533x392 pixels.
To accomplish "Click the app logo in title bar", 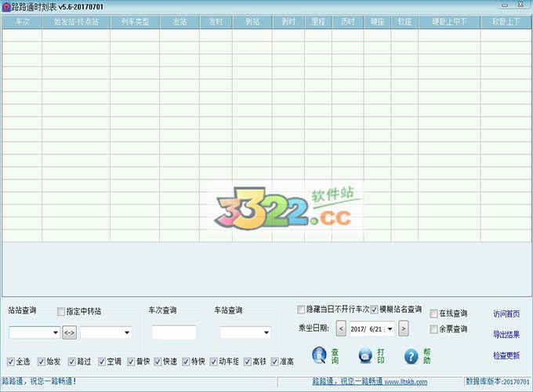I will [6, 6].
